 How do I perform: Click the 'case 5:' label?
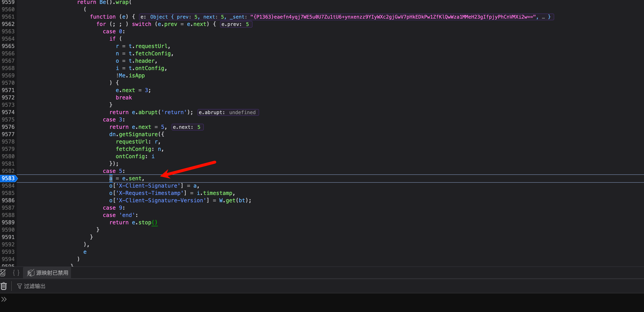pos(114,171)
